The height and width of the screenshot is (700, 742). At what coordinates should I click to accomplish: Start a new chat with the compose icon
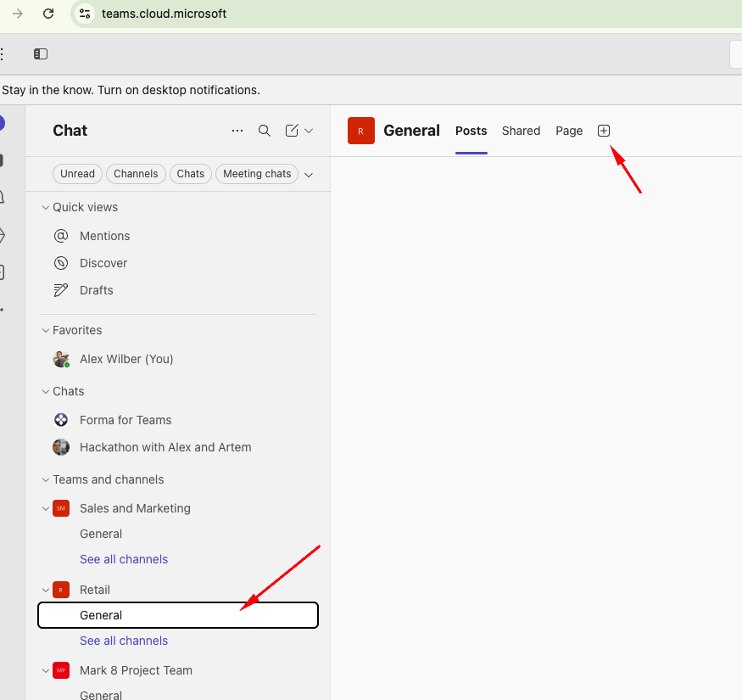292,131
